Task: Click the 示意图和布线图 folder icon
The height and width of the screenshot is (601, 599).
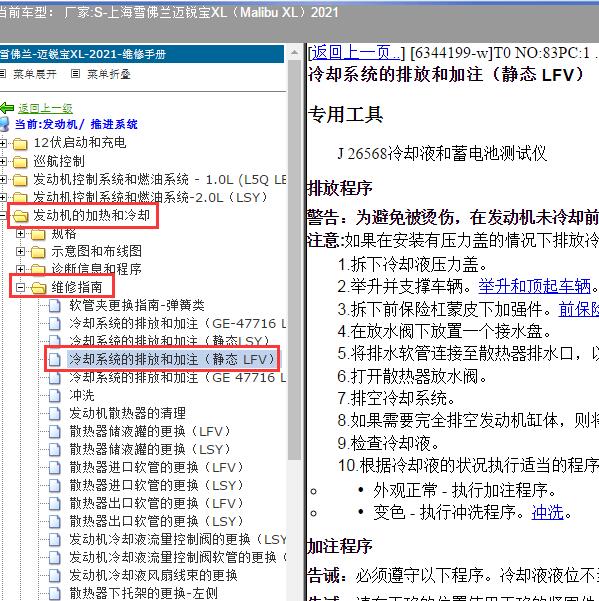Action: point(38,252)
